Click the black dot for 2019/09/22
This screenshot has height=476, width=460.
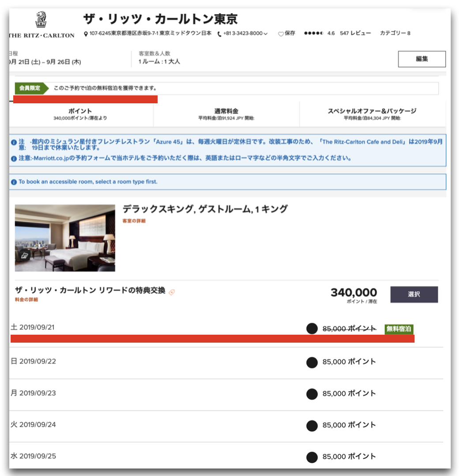[312, 363]
